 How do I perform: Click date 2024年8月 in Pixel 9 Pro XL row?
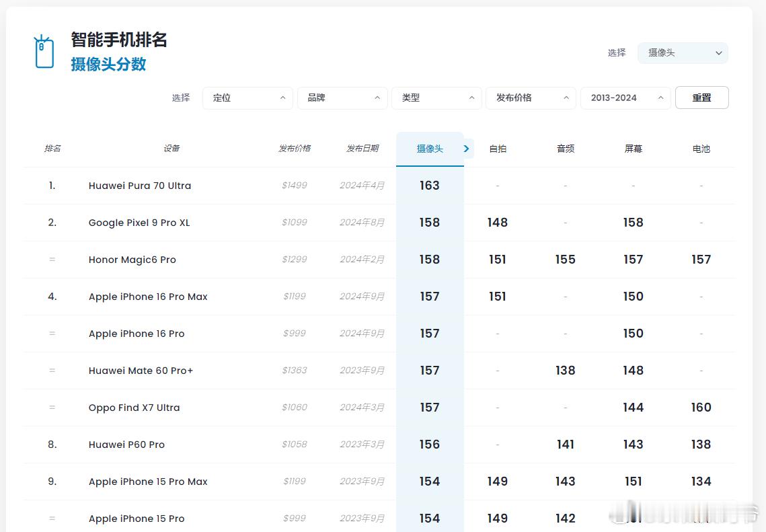(x=362, y=223)
